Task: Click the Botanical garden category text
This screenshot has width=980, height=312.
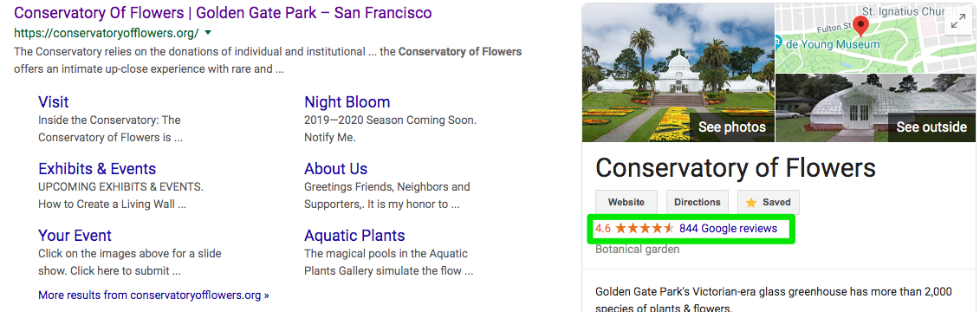Action: tap(637, 249)
